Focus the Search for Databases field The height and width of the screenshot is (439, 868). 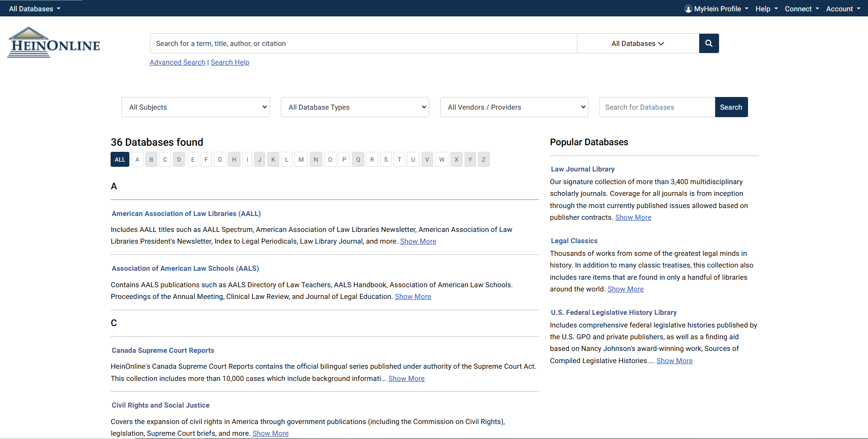click(657, 107)
